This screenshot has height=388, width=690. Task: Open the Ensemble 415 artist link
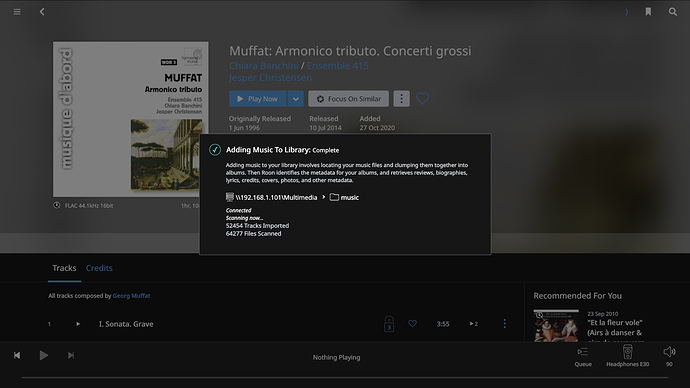coord(338,66)
